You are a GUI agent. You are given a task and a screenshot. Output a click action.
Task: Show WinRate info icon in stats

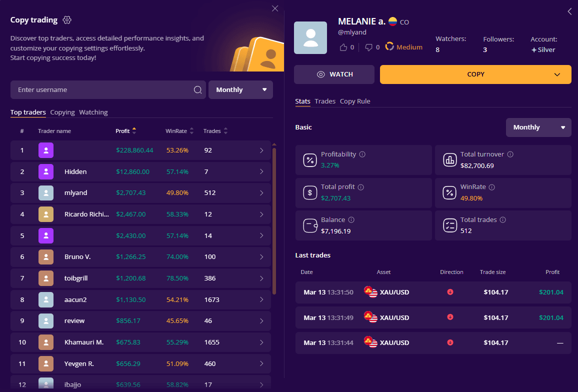[491, 187]
